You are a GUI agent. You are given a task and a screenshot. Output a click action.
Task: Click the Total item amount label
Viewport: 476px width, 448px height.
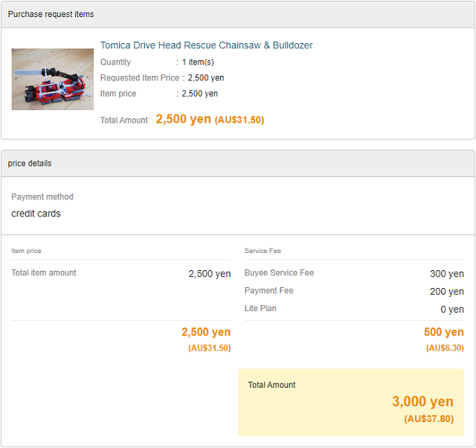[44, 273]
